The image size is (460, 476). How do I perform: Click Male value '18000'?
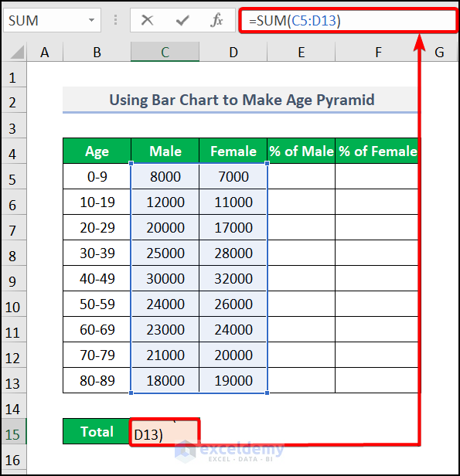tap(165, 380)
